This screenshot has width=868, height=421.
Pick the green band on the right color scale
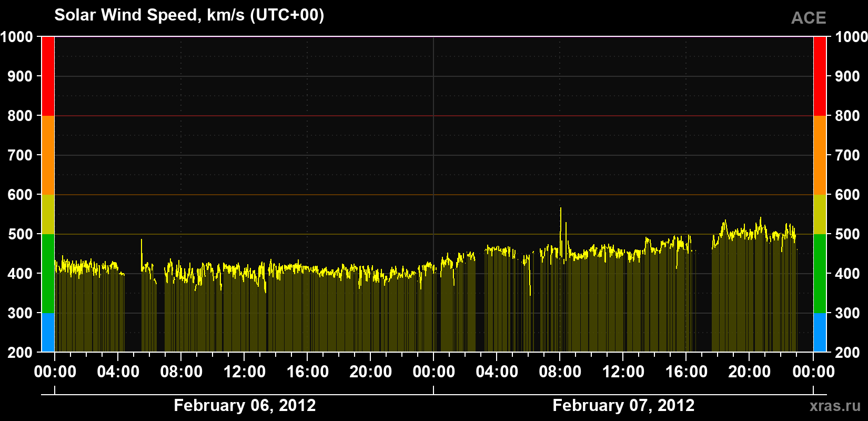click(820, 274)
